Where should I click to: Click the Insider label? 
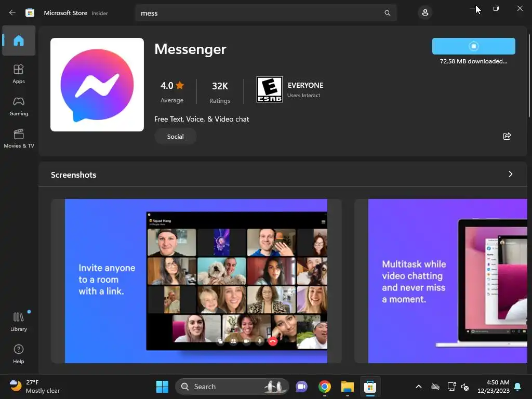pyautogui.click(x=100, y=13)
